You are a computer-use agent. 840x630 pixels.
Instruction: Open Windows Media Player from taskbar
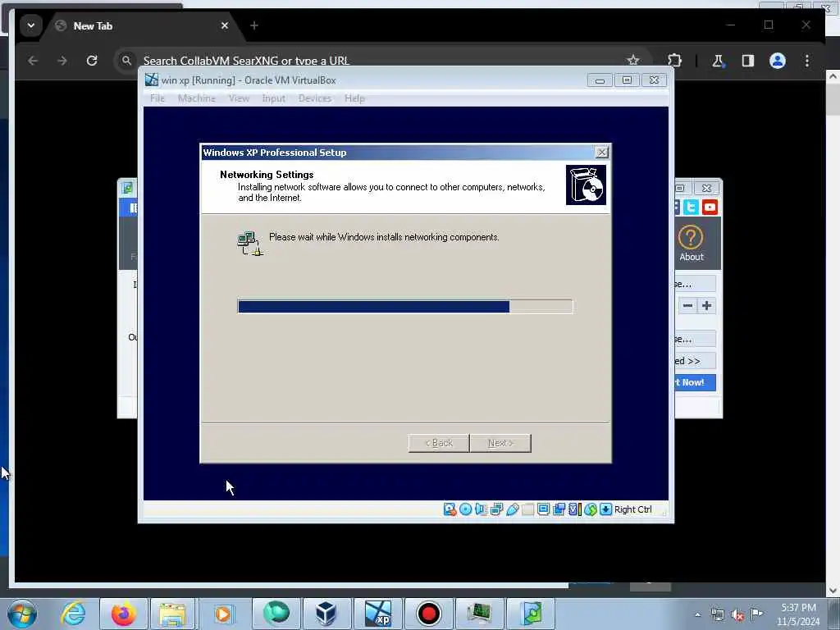tap(223, 614)
